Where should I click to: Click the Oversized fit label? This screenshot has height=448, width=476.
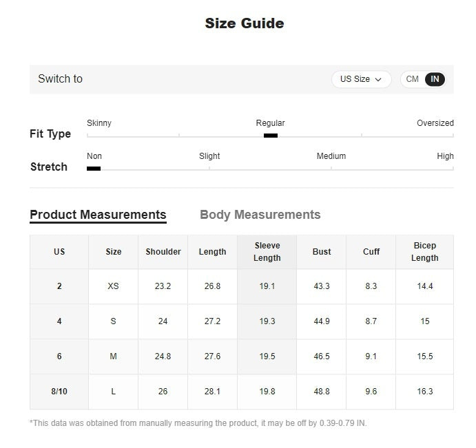(435, 123)
